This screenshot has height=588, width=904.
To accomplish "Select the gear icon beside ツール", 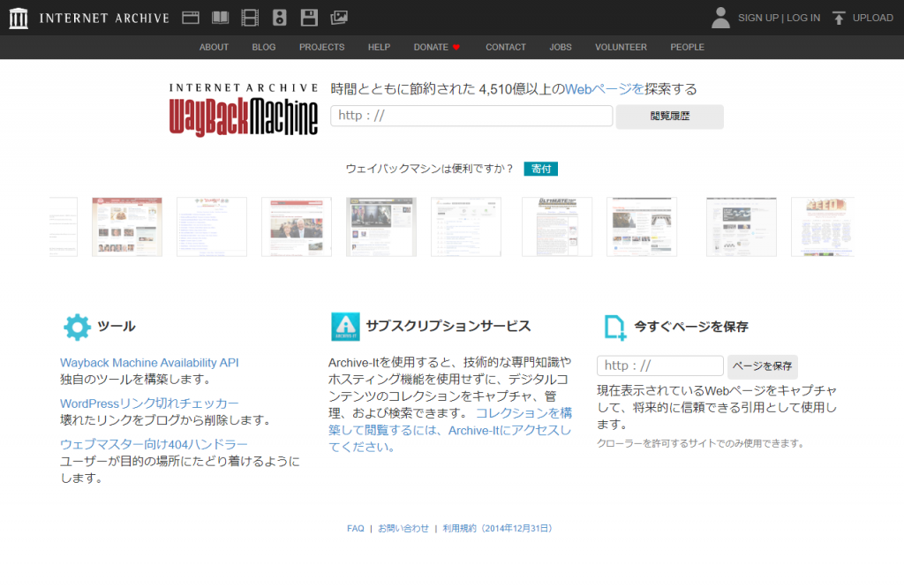I will [x=76, y=326].
